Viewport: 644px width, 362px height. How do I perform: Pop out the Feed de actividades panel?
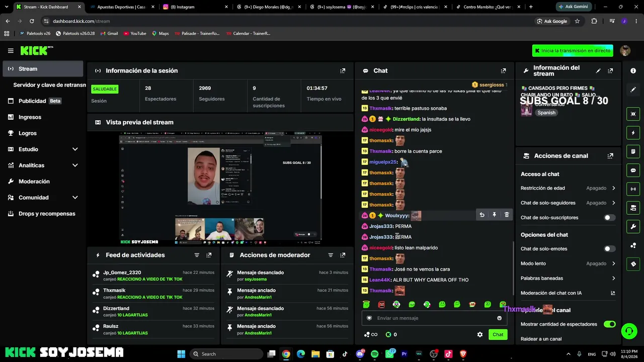point(209,255)
